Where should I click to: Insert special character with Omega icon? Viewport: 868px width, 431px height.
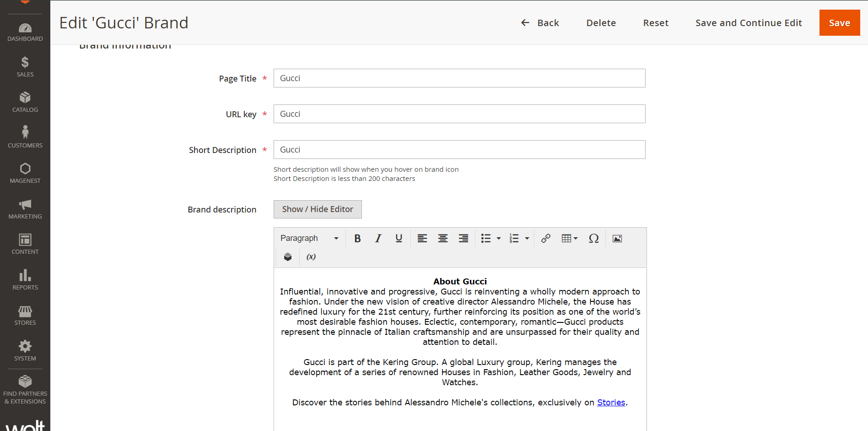[x=594, y=238]
